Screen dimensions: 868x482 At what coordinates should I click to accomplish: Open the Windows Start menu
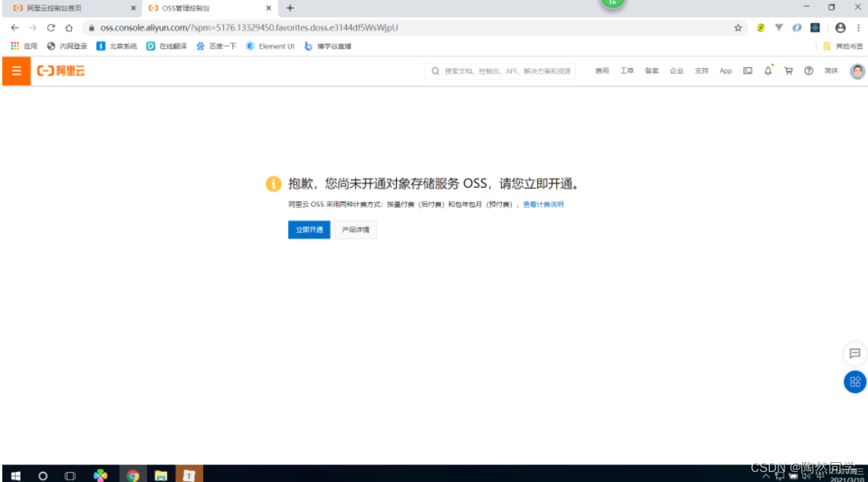tap(15, 475)
